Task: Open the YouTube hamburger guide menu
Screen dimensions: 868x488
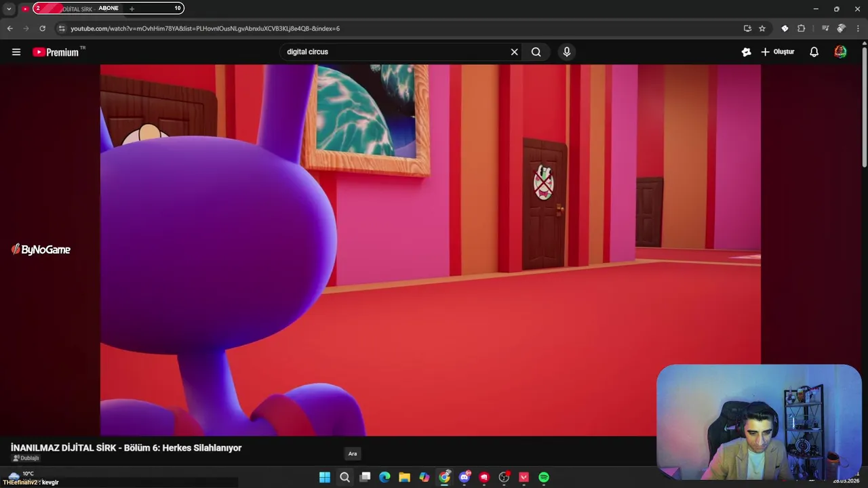Action: 16,52
